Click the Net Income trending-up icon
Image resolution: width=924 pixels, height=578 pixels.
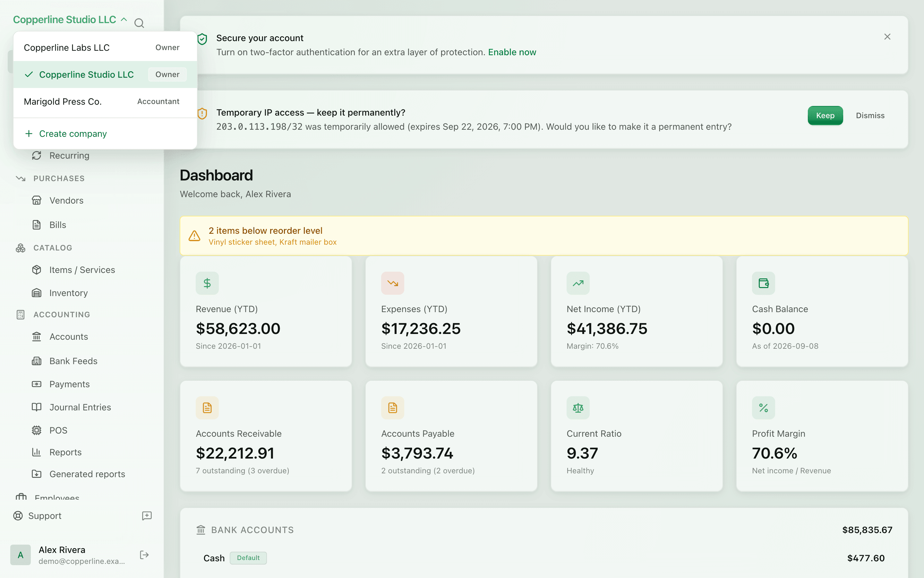(578, 283)
